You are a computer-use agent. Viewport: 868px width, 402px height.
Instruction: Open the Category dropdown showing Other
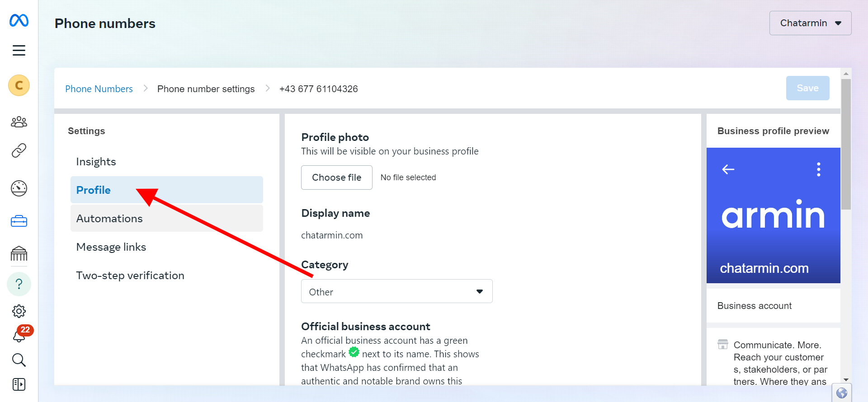(396, 292)
